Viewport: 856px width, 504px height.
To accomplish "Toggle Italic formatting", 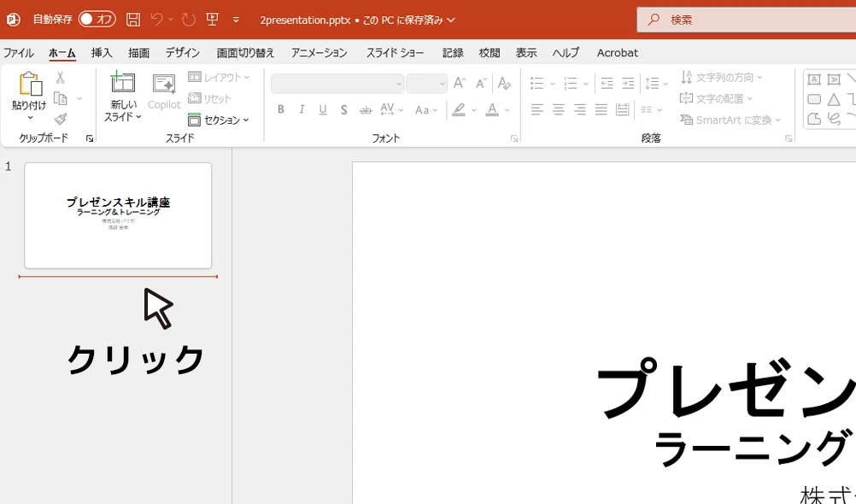I will click(x=302, y=109).
